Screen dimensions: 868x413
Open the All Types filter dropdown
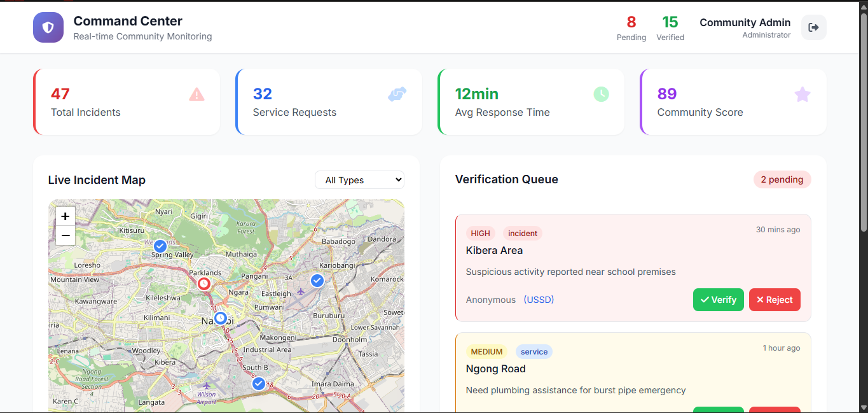coord(359,179)
